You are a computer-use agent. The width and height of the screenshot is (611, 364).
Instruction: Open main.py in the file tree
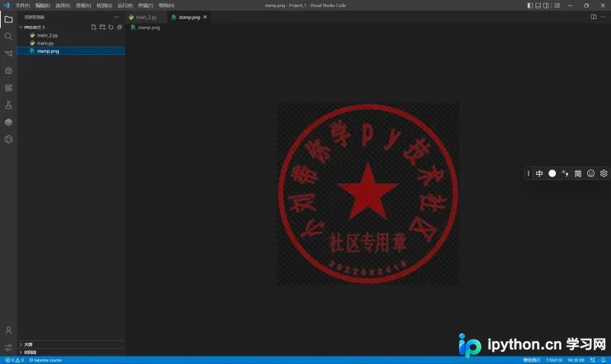coord(45,43)
